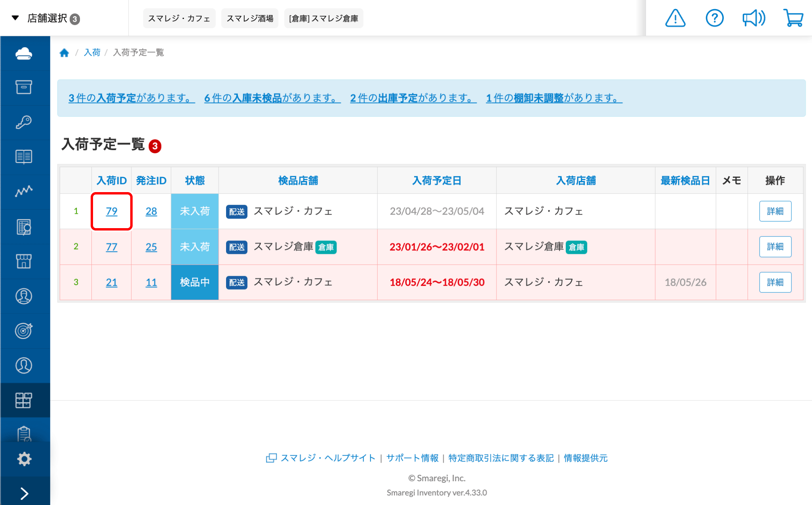This screenshot has width=812, height=505.
Task: Select the スマレジ酒場 store tab
Action: [x=250, y=19]
